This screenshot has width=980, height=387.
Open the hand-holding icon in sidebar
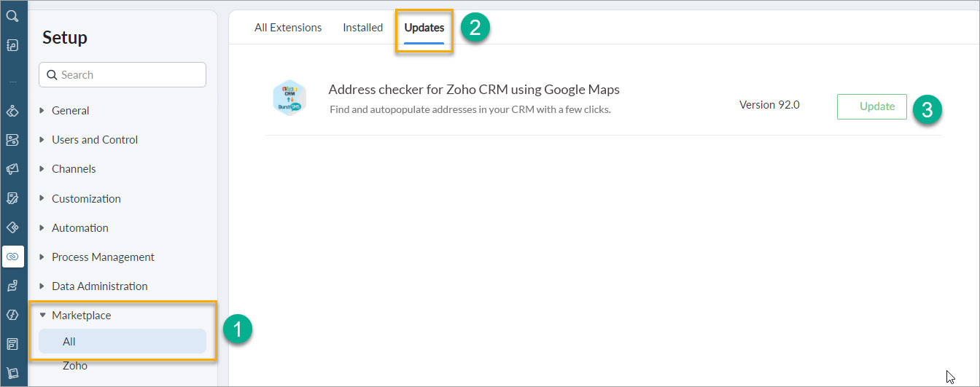coord(12,286)
